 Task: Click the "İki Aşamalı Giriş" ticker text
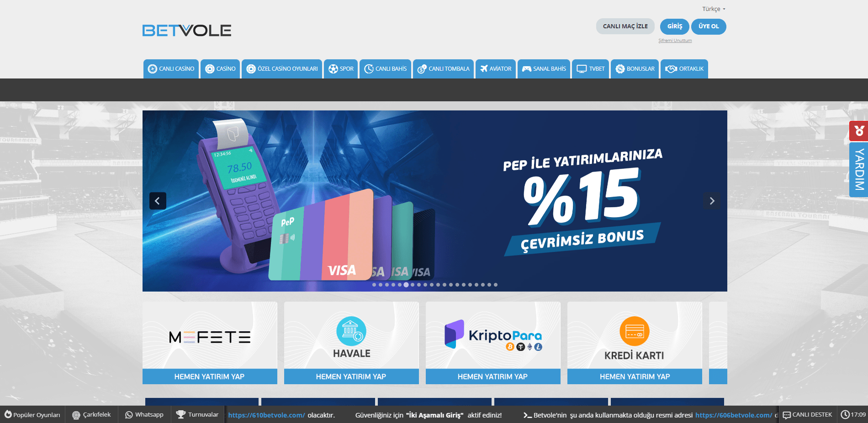434,415
